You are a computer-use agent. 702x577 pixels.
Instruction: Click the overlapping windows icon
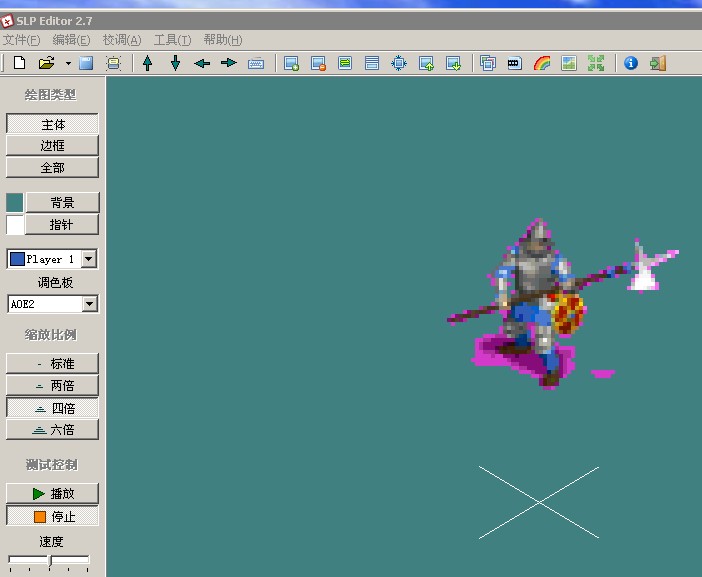[488, 63]
